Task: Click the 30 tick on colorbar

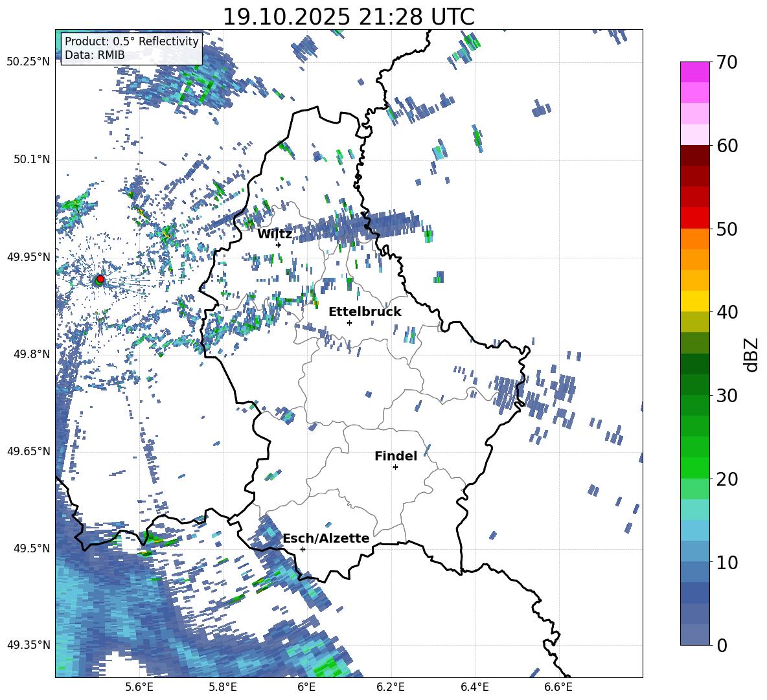Action: coord(726,396)
